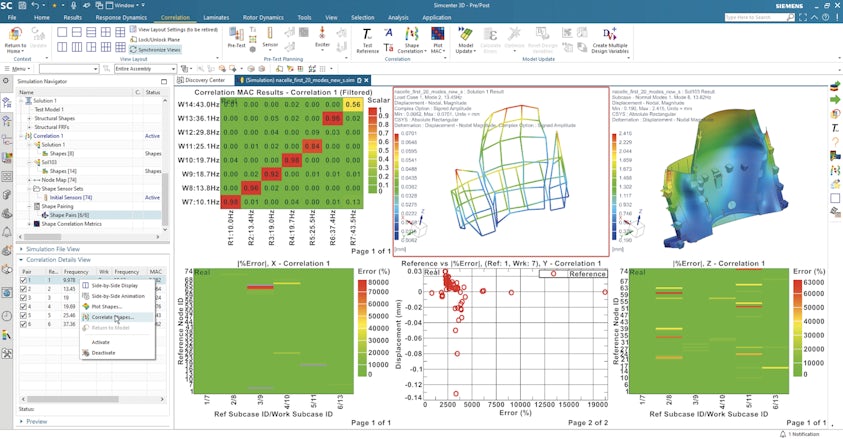Uncheck the checkbox for pair 5
The width and height of the screenshot is (843, 439).
pyautogui.click(x=23, y=315)
